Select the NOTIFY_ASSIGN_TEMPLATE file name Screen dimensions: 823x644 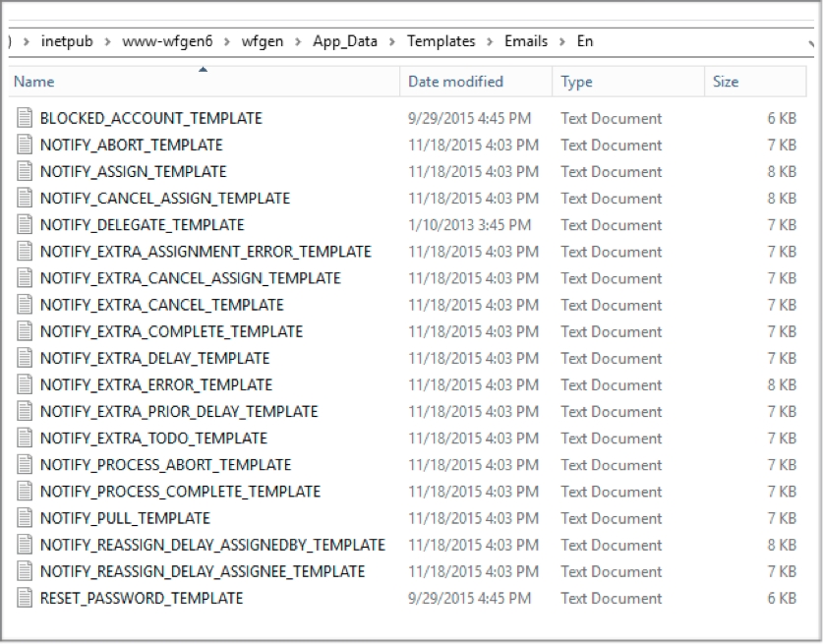[x=133, y=172]
